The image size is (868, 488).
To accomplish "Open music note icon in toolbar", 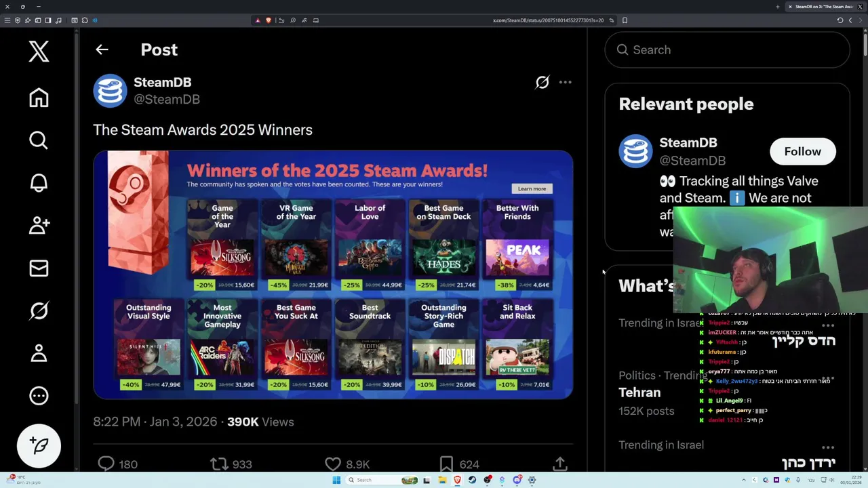I will [x=58, y=20].
